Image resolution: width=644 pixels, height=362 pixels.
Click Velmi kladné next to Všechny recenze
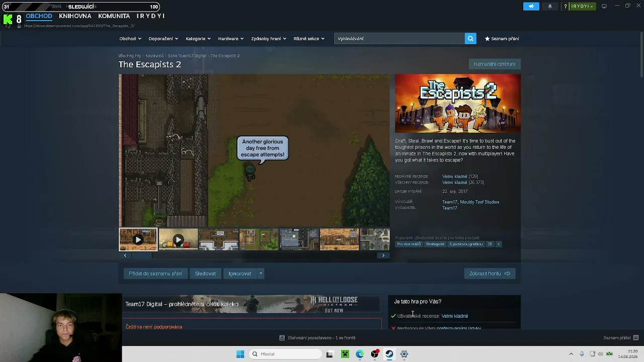(454, 183)
